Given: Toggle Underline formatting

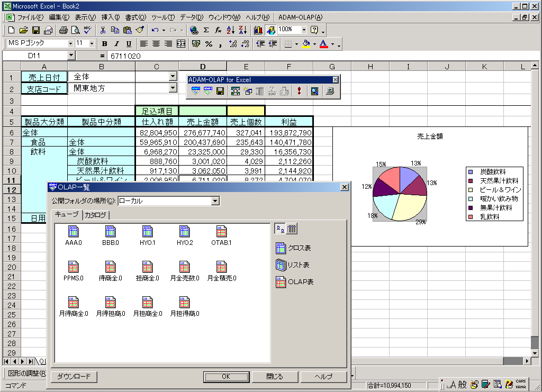Looking at the screenshot, I should pyautogui.click(x=129, y=43).
